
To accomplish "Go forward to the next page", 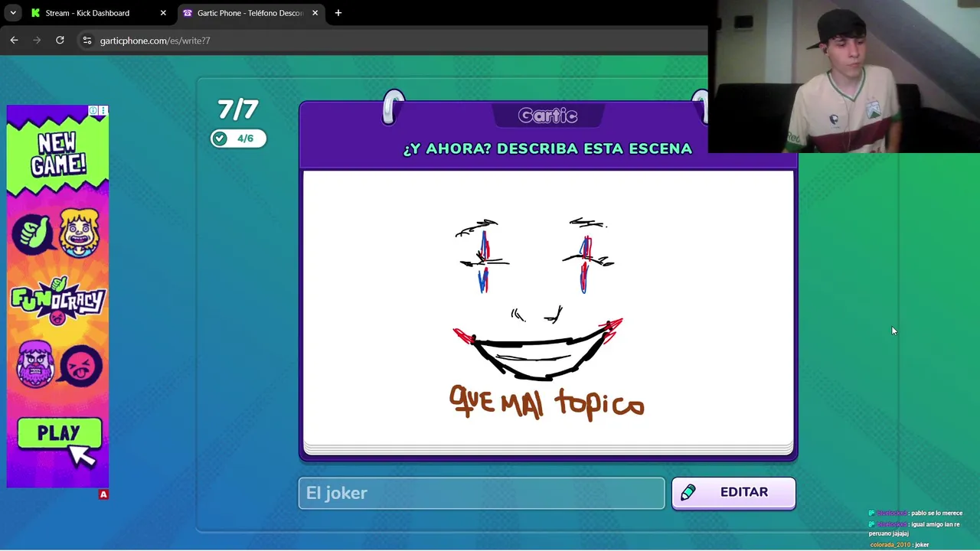I will click(x=37, y=40).
